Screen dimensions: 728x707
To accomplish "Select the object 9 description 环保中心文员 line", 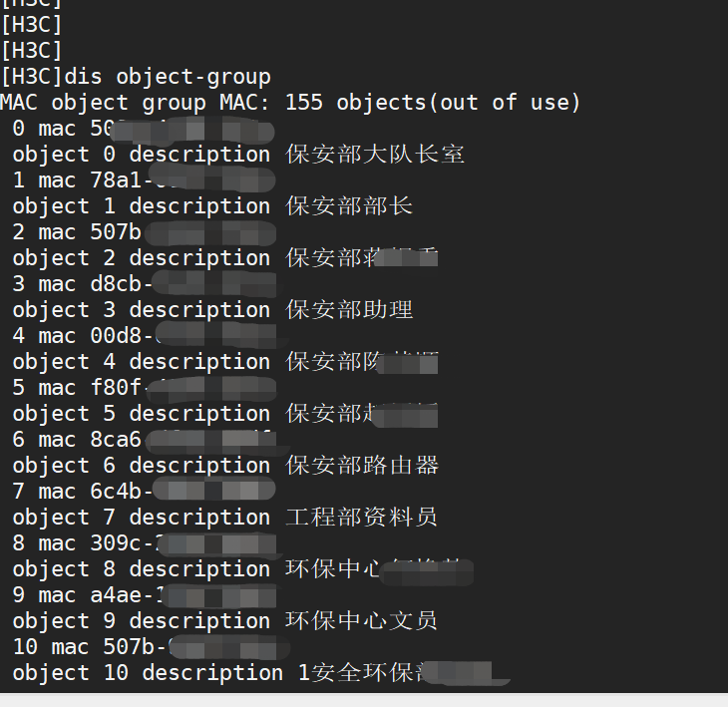I will [224, 621].
